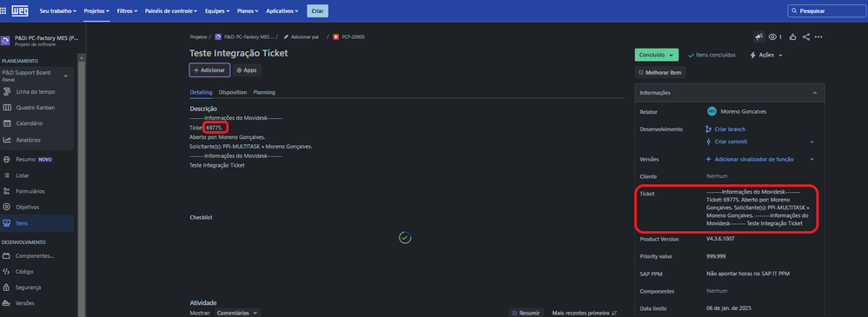The image size is (868, 317).
Task: Click the Criar branch link
Action: tap(730, 129)
